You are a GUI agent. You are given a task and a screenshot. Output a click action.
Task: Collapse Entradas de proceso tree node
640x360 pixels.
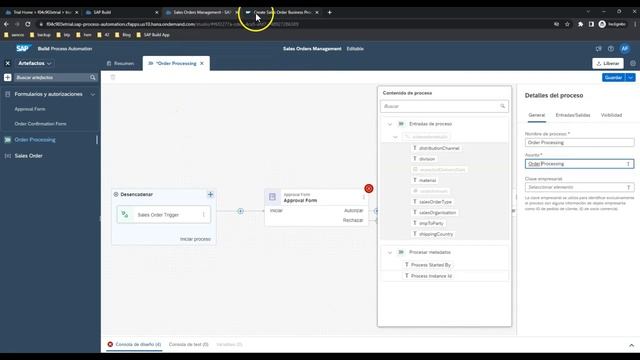click(x=390, y=124)
